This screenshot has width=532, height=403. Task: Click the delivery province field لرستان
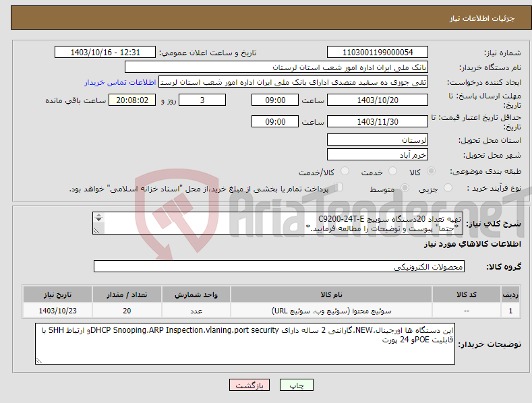(x=378, y=139)
